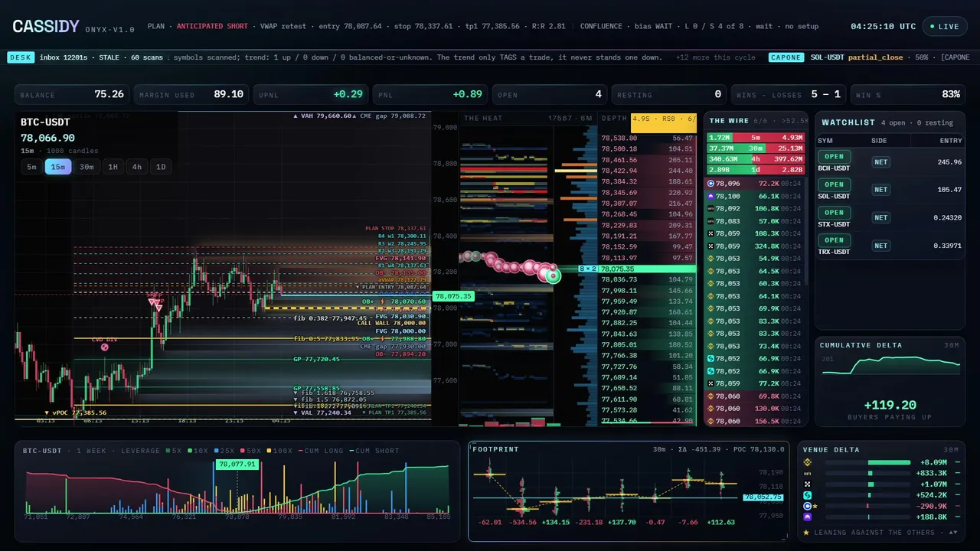Click the BALANCE 75.26 stat card
The image size is (980, 551).
[72, 95]
